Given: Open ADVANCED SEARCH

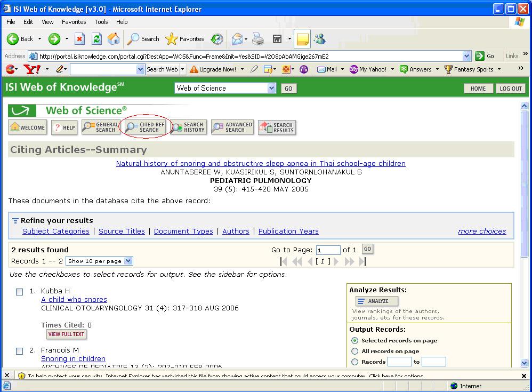Looking at the screenshot, I should (232, 127).
